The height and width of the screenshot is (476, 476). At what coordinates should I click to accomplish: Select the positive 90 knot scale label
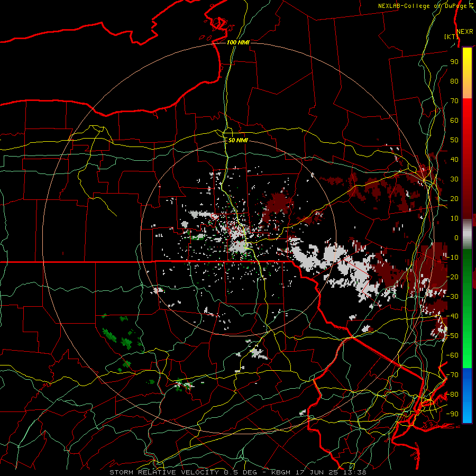(x=454, y=62)
